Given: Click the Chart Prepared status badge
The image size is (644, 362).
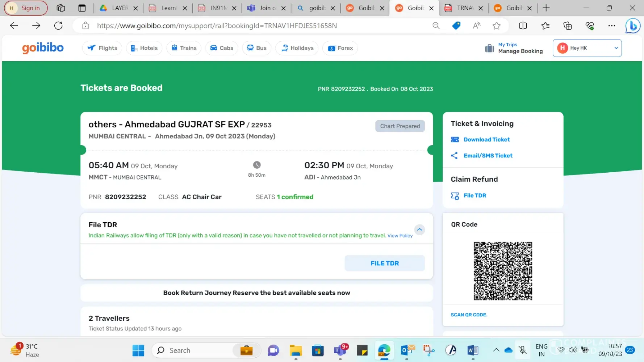Looking at the screenshot, I should click(400, 126).
